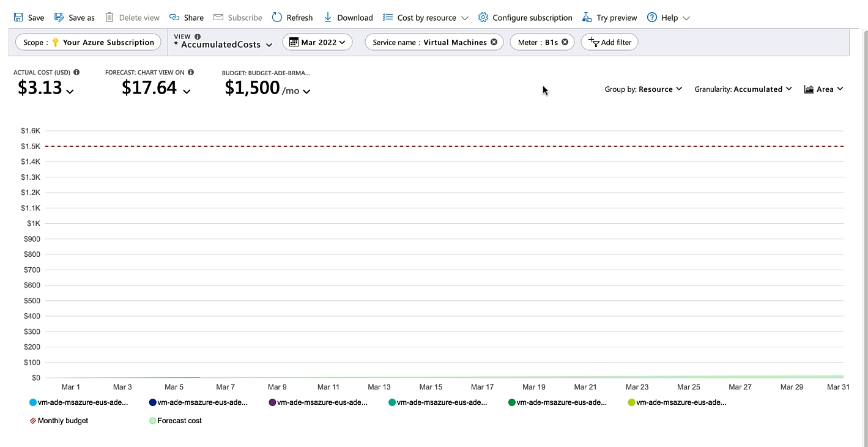Click the Refresh circular arrow icon

pos(277,18)
